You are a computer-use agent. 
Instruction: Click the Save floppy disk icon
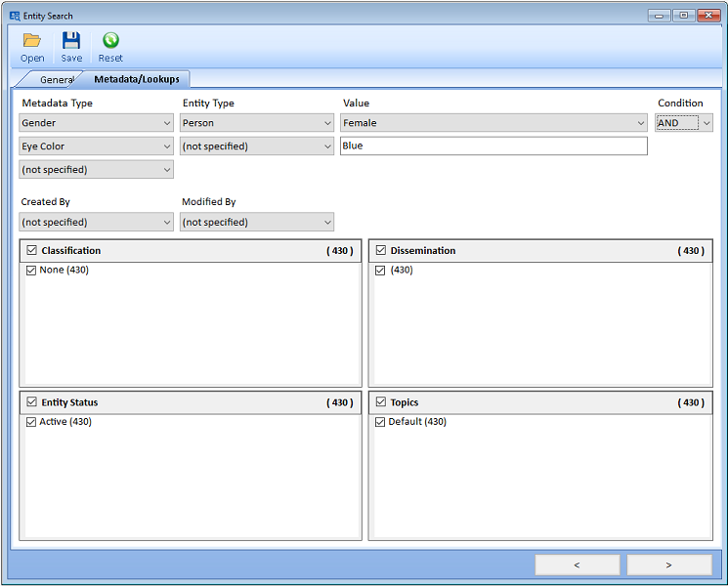pos(71,41)
